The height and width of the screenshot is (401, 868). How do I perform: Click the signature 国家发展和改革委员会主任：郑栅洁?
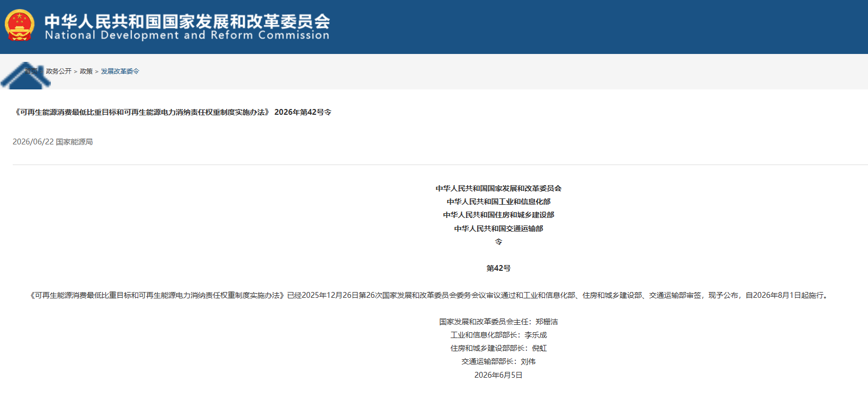(x=498, y=322)
